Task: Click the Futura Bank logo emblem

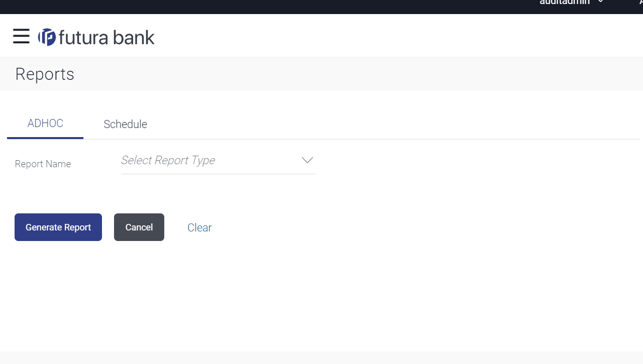Action: pyautogui.click(x=47, y=37)
